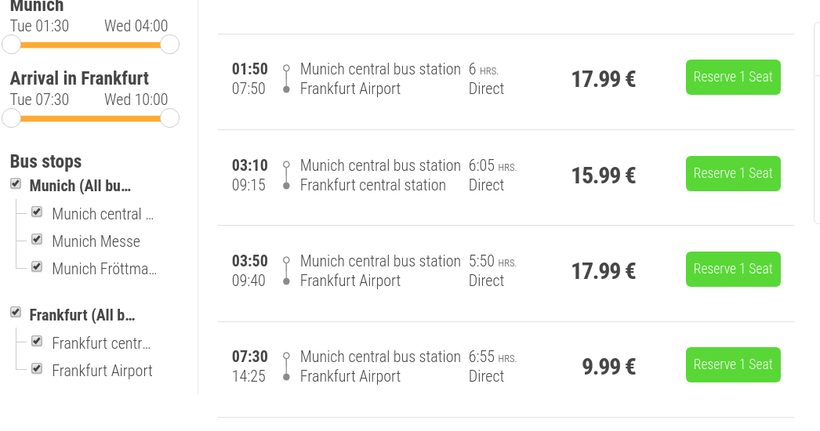The width and height of the screenshot is (820, 431).
Task: Click route line icon of the 03:10 trip
Action: pyautogui.click(x=286, y=175)
